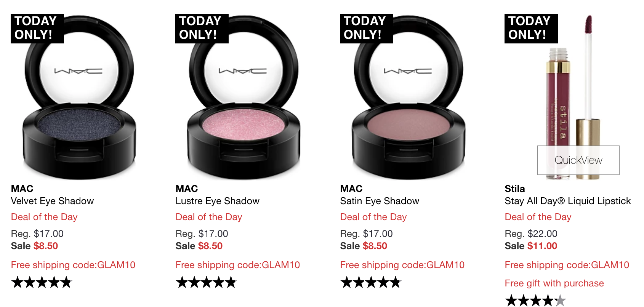This screenshot has height=307, width=644.
Task: View star rating for Velvet Eye Shadow
Action: [42, 283]
